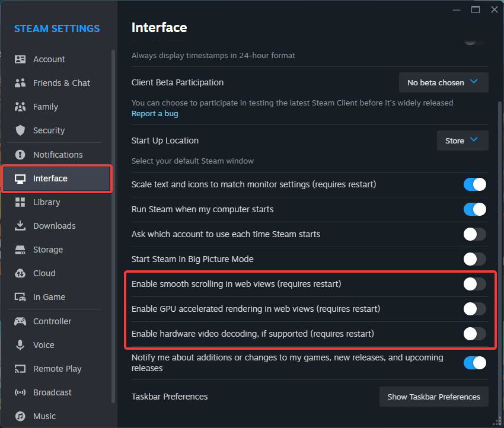Image resolution: width=504 pixels, height=428 pixels.
Task: Click the Storage drive icon
Action: click(x=20, y=250)
